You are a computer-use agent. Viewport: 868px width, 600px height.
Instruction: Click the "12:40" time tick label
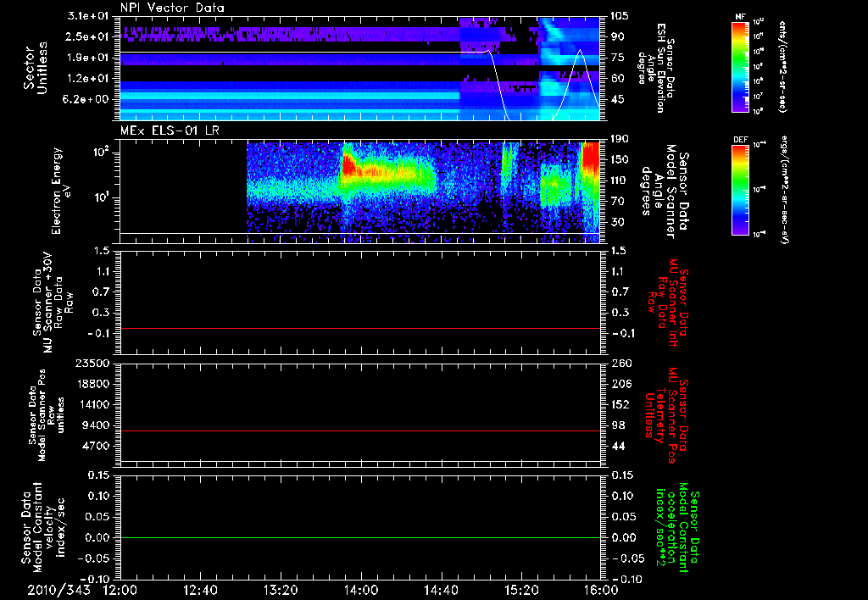(200, 590)
